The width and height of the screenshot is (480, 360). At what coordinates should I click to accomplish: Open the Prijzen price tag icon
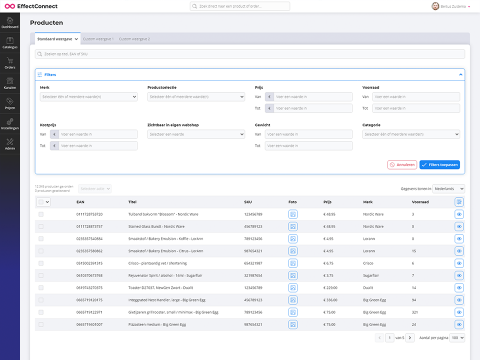click(10, 104)
